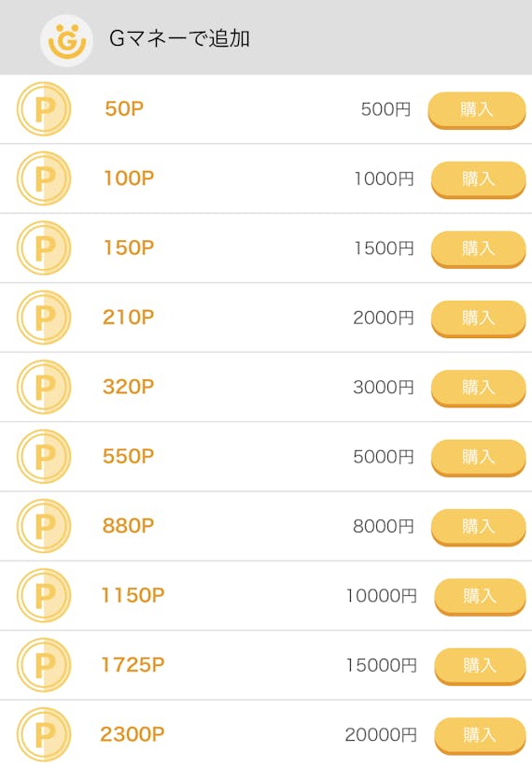Click the P coin icon beside 50P
The height and width of the screenshot is (766, 532).
click(x=44, y=109)
